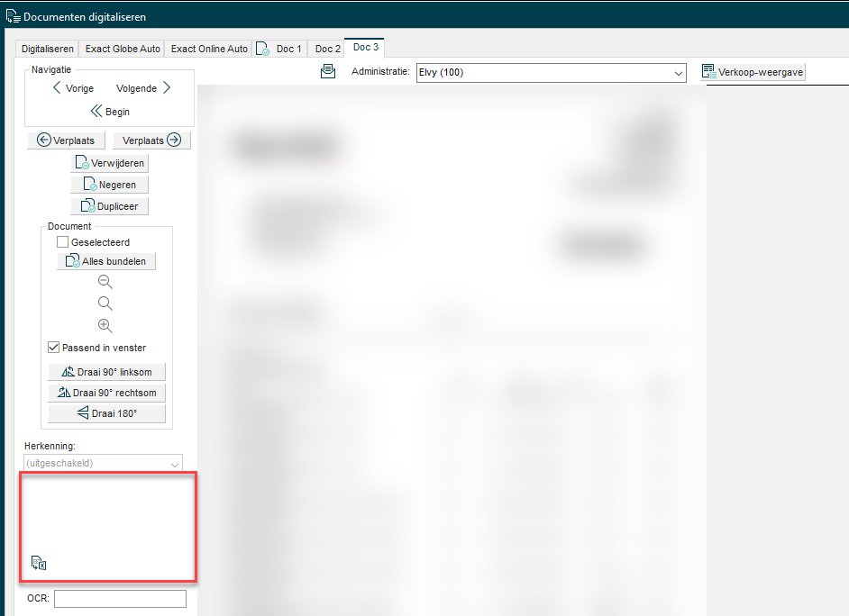Screen dimensions: 849x616
Task: Select the Digitaliseren tab
Action: pos(48,49)
